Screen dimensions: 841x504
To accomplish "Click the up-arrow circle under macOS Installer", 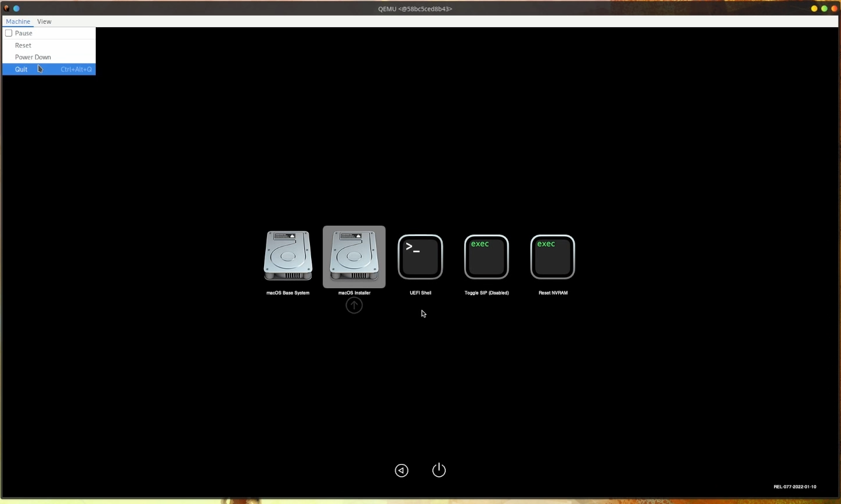I will click(x=354, y=305).
